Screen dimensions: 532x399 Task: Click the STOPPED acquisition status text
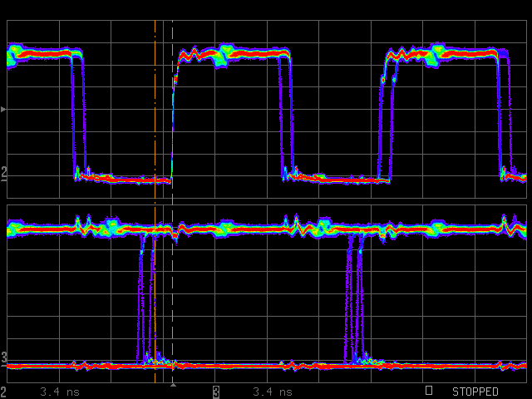[475, 392]
